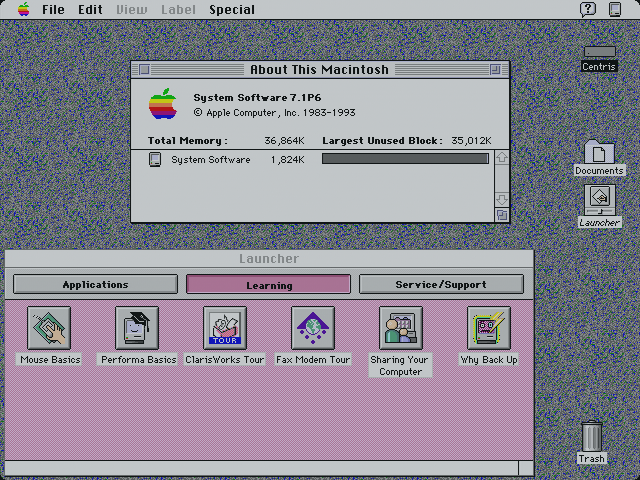The width and height of the screenshot is (640, 480).
Task: Click the "1,824K" System Software size
Action: tap(287, 160)
